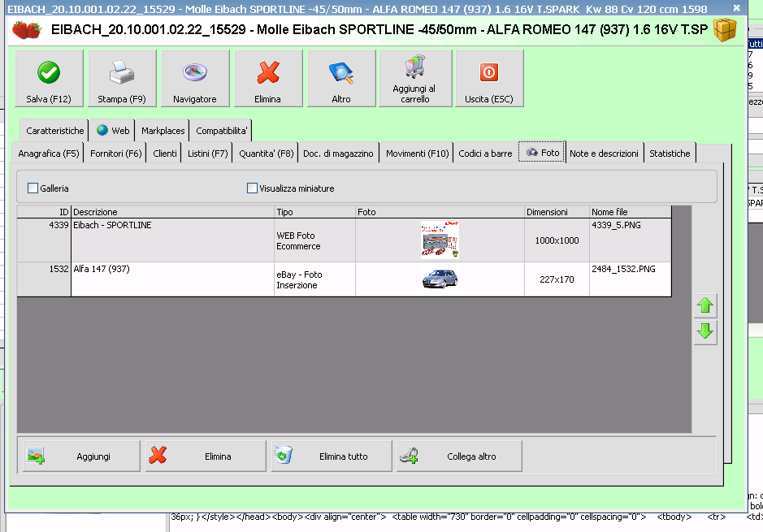The image size is (763, 532).
Task: Close the window with title bar X
Action: click(737, 8)
